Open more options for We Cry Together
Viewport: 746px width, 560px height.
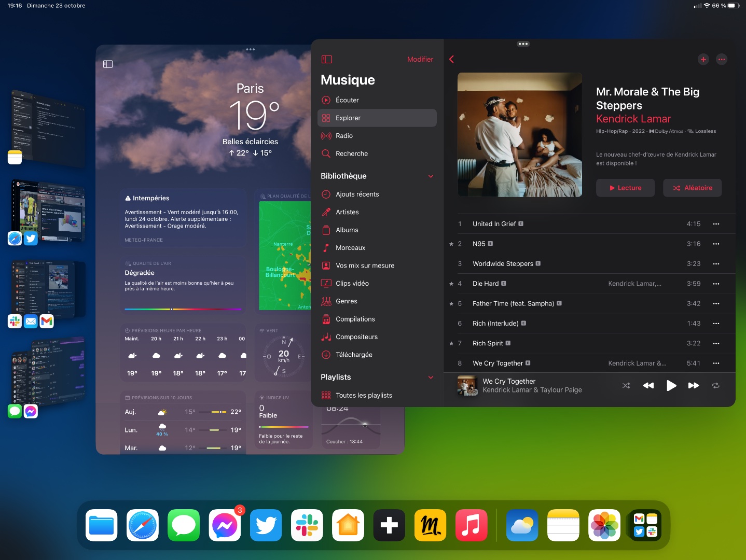coord(716,363)
